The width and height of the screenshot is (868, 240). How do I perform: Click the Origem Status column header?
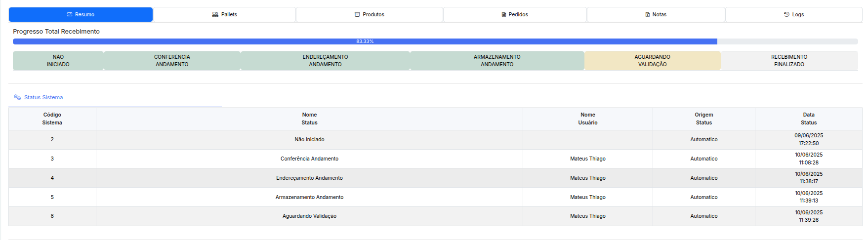click(703, 119)
